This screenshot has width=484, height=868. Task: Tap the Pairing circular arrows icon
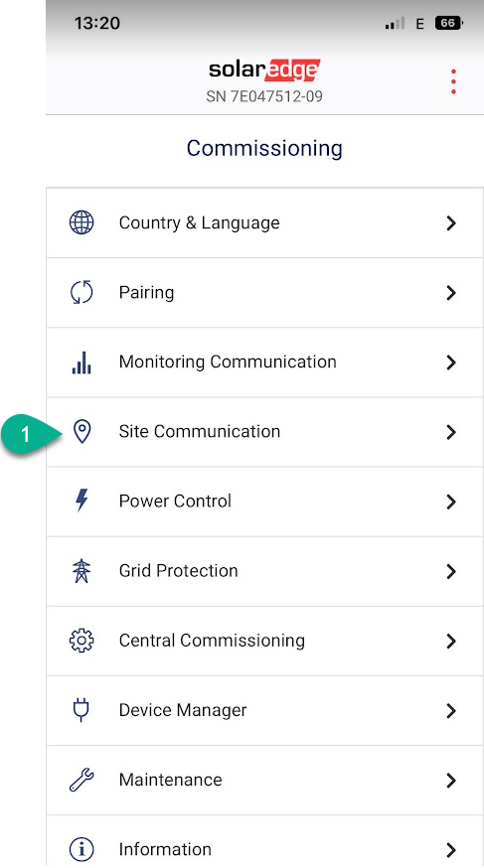tap(81, 292)
